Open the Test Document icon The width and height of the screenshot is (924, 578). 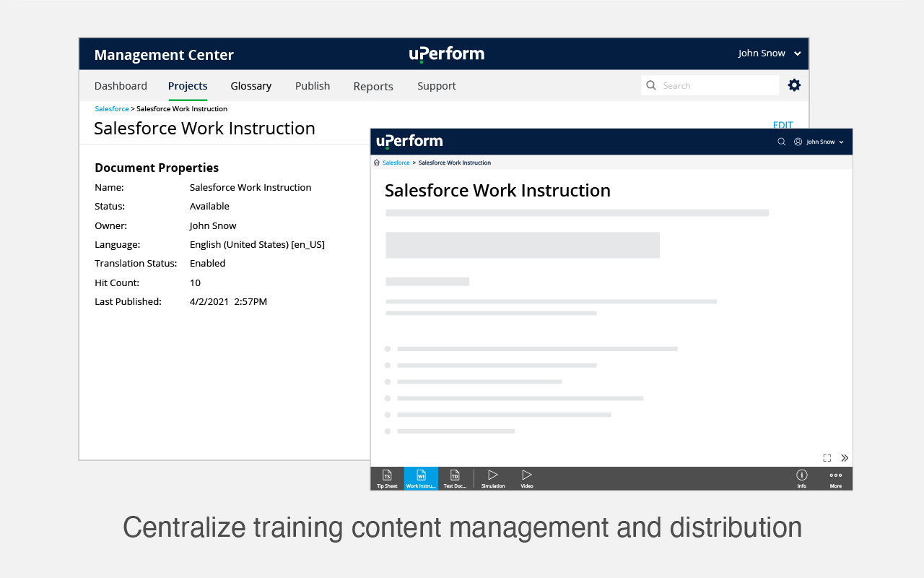pyautogui.click(x=455, y=478)
